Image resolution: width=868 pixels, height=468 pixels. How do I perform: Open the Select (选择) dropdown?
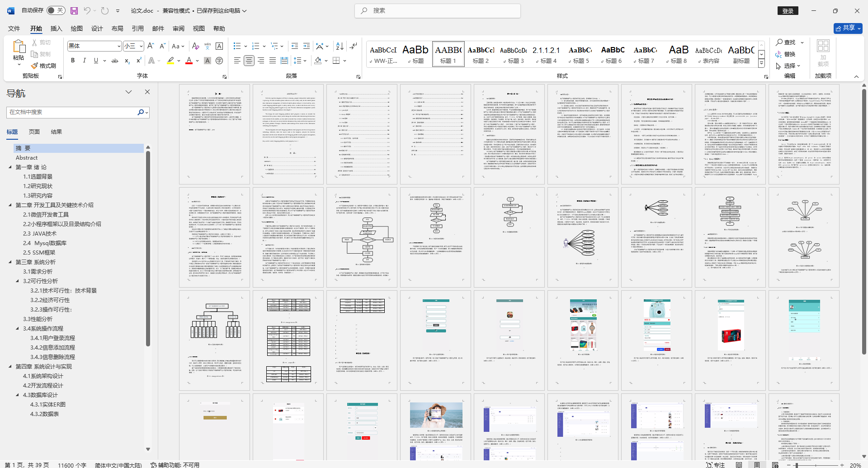(x=788, y=66)
